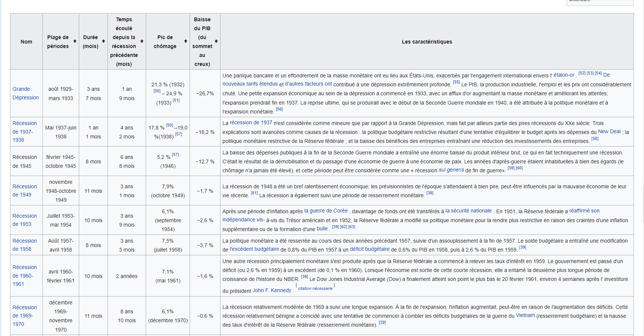Viewport: 644px width, 336px height.
Task: Sort table by Pic de chômage arrows
Action: (x=186, y=41)
